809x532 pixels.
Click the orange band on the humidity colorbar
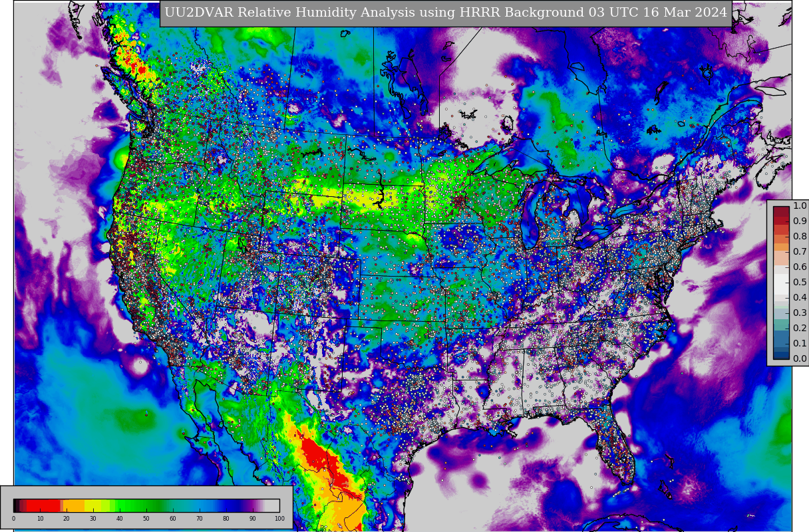pyautogui.click(x=74, y=505)
